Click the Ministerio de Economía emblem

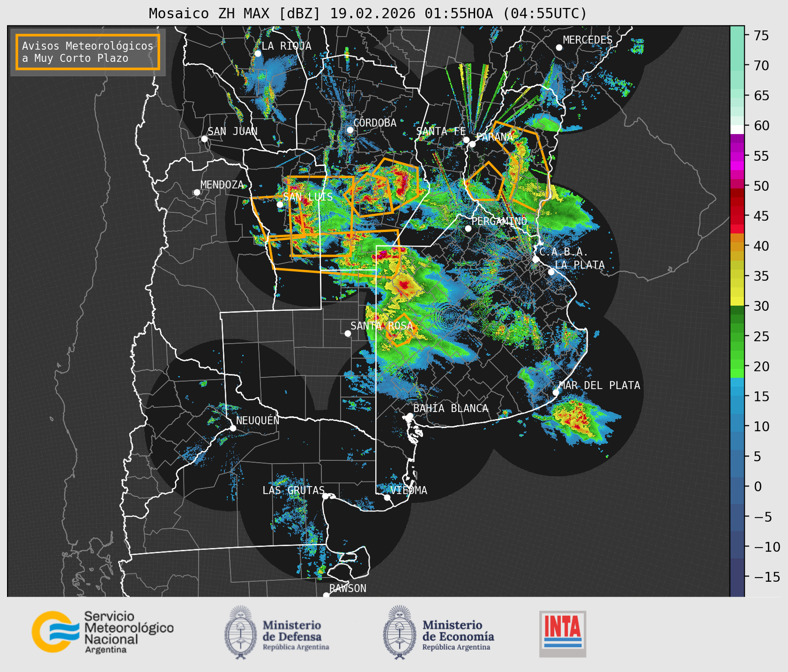(x=399, y=632)
